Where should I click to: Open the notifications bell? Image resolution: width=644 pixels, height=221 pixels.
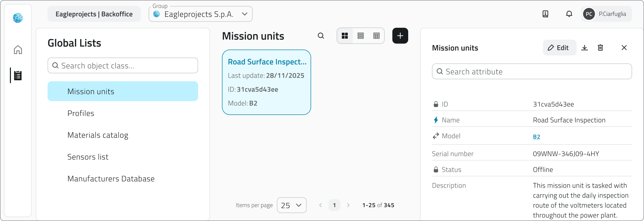569,14
